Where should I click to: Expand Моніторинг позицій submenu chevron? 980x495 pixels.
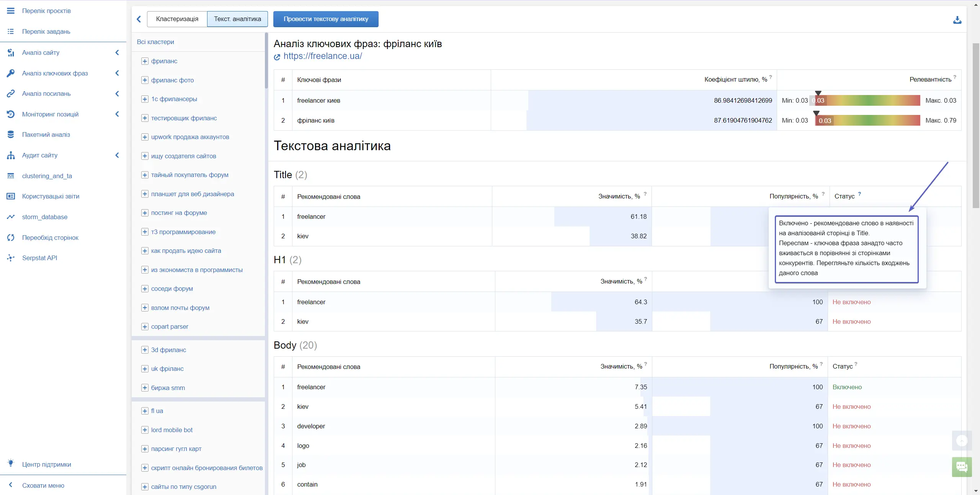[117, 114]
